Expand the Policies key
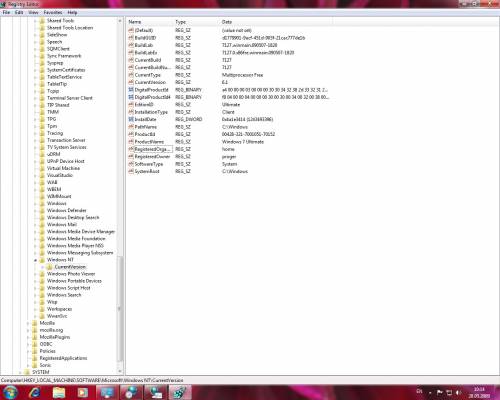This screenshot has height=400, width=500. 28,351
